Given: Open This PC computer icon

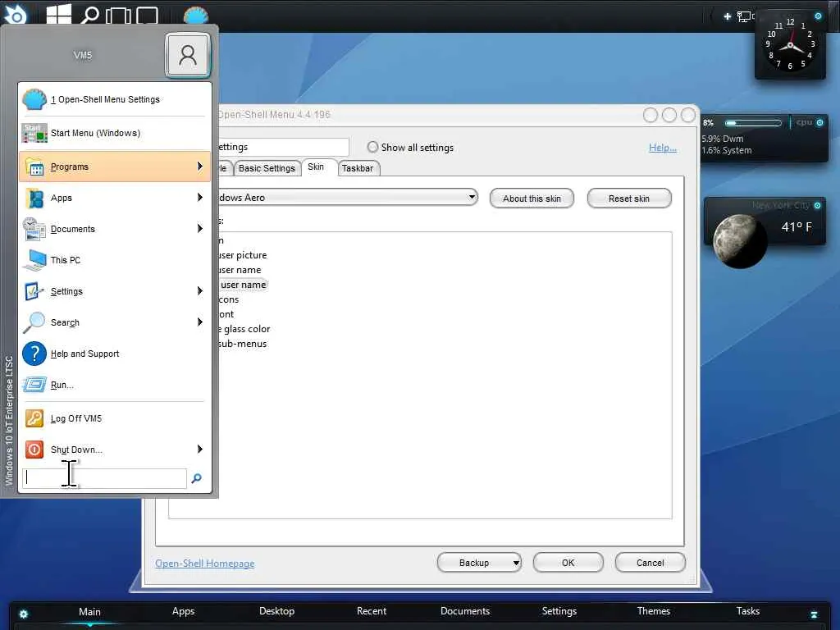Looking at the screenshot, I should (34, 260).
